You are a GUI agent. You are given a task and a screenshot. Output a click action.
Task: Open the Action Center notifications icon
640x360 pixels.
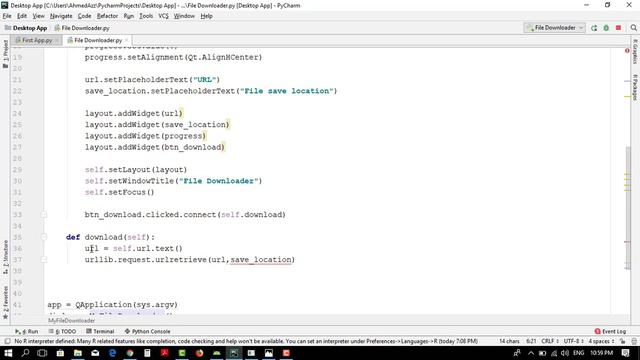(626, 353)
